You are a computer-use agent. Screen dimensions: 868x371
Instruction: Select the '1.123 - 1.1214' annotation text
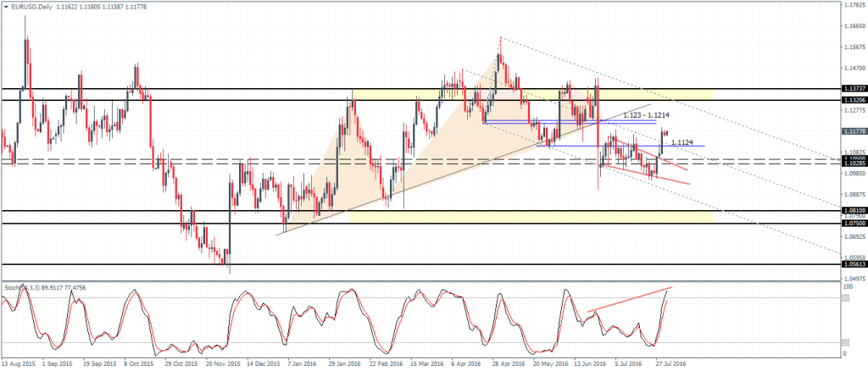(647, 115)
